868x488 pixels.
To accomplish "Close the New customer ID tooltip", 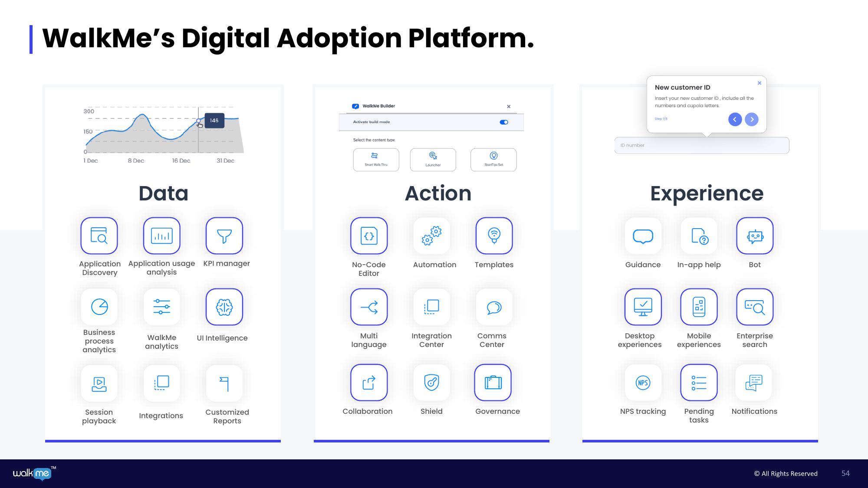I will [761, 83].
